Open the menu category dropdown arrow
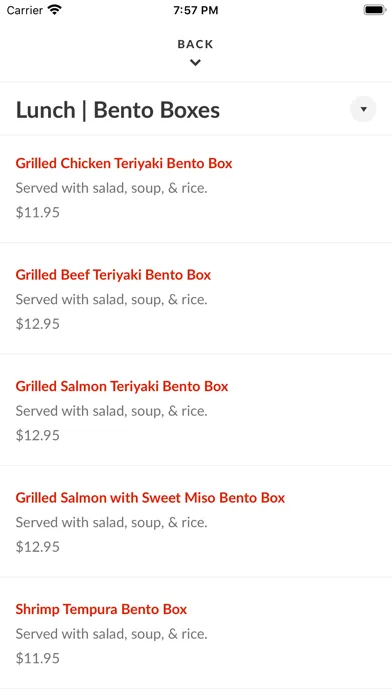 (x=363, y=109)
